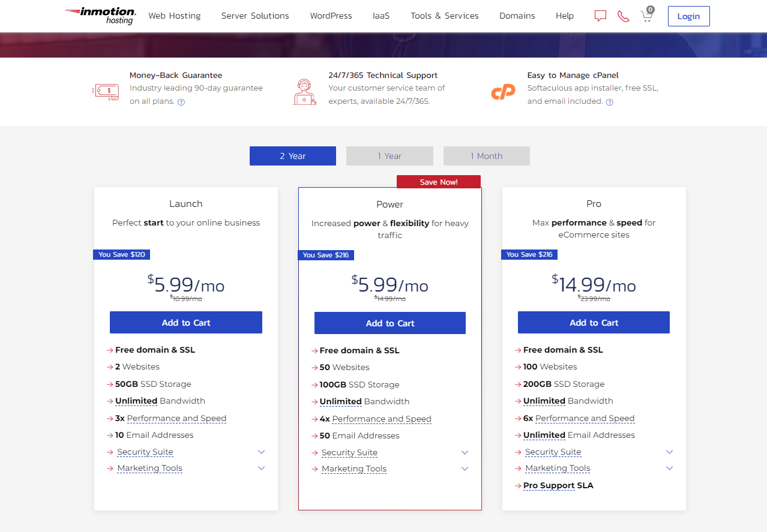Click the 24/7 support agent icon
Viewport: 767px width, 532px height.
[305, 91]
